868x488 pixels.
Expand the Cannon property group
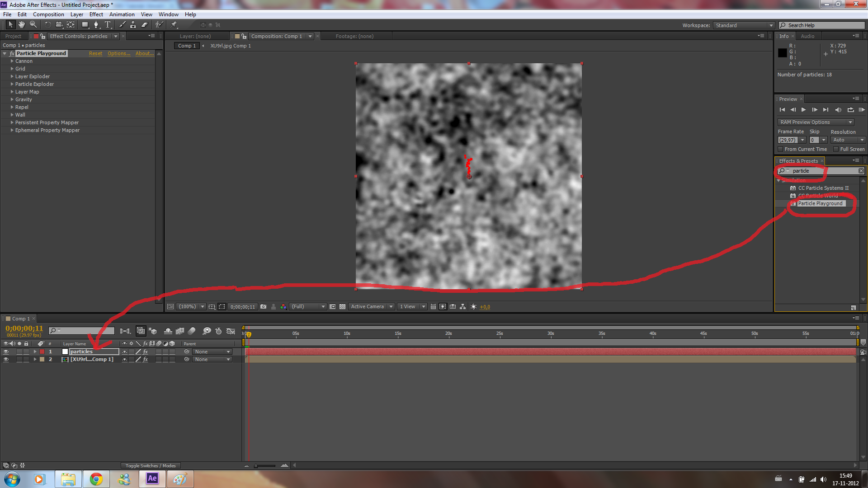pyautogui.click(x=12, y=61)
